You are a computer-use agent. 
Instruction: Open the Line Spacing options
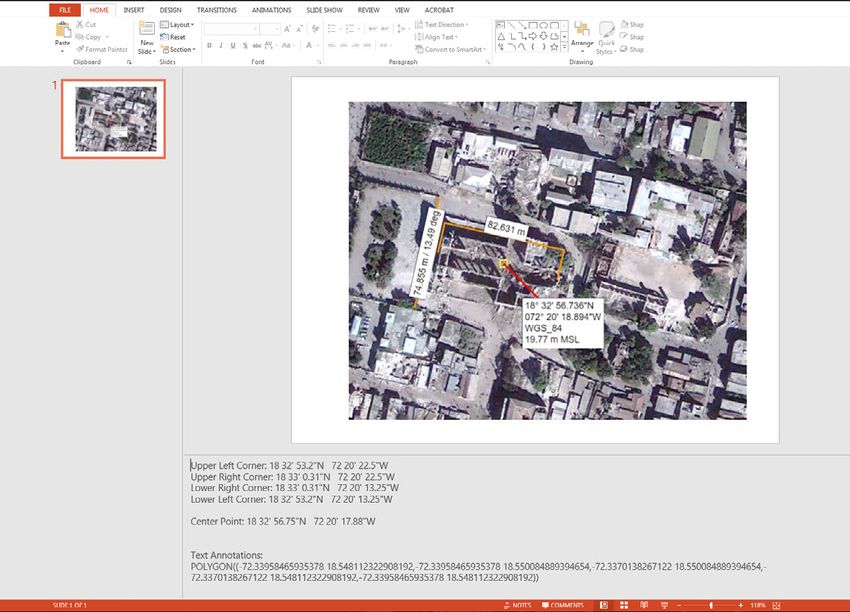[x=402, y=29]
